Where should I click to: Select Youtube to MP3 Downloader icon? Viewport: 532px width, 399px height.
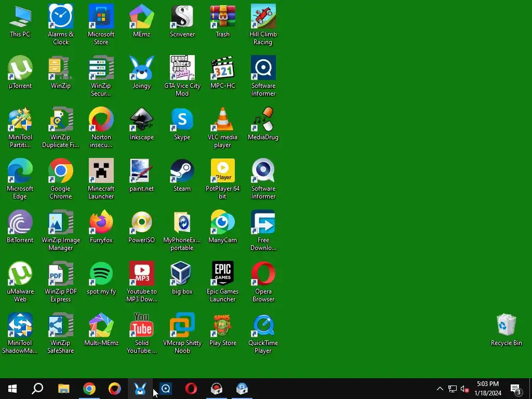pyautogui.click(x=142, y=282)
